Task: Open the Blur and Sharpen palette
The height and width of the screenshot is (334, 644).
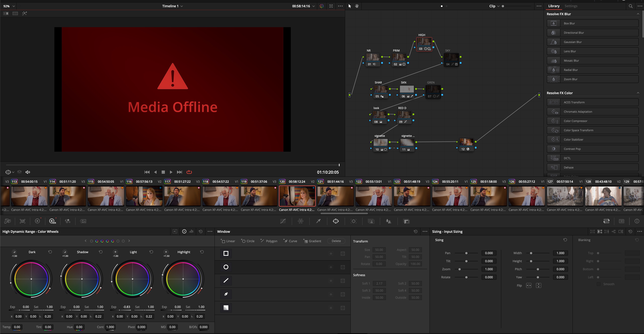Action: click(x=388, y=221)
